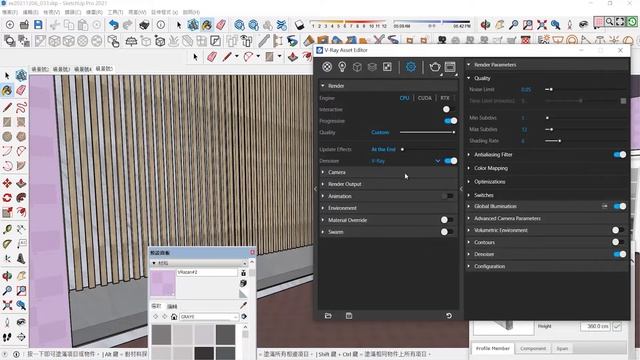The height and width of the screenshot is (360, 640).
Task: Select the Paint Bucket tool in left toolbar
Action: tap(7, 90)
